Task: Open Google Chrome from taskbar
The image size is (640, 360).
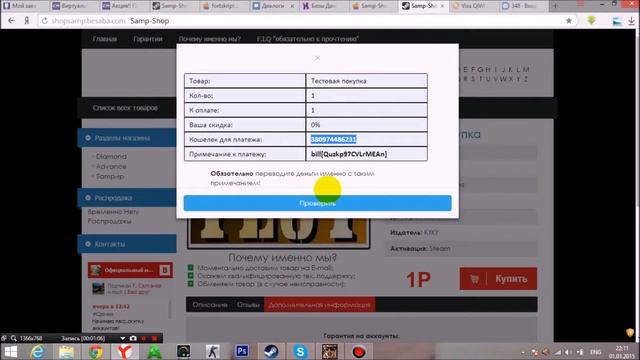Action: point(96,352)
